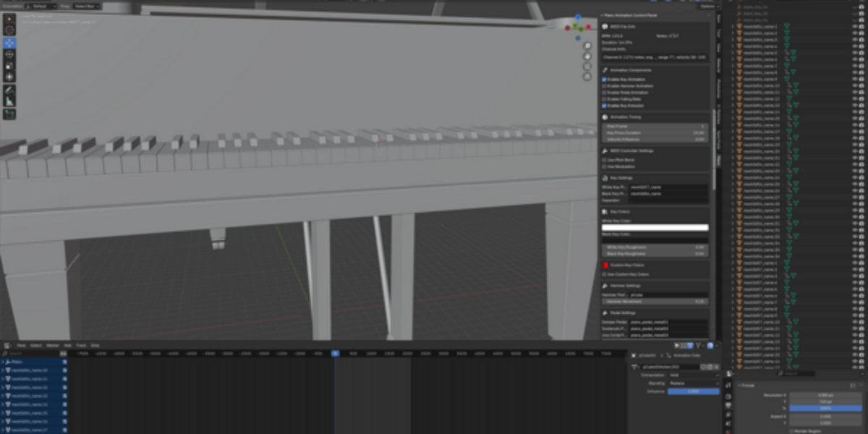Uncheck Enable Key Emission

pyautogui.click(x=605, y=106)
